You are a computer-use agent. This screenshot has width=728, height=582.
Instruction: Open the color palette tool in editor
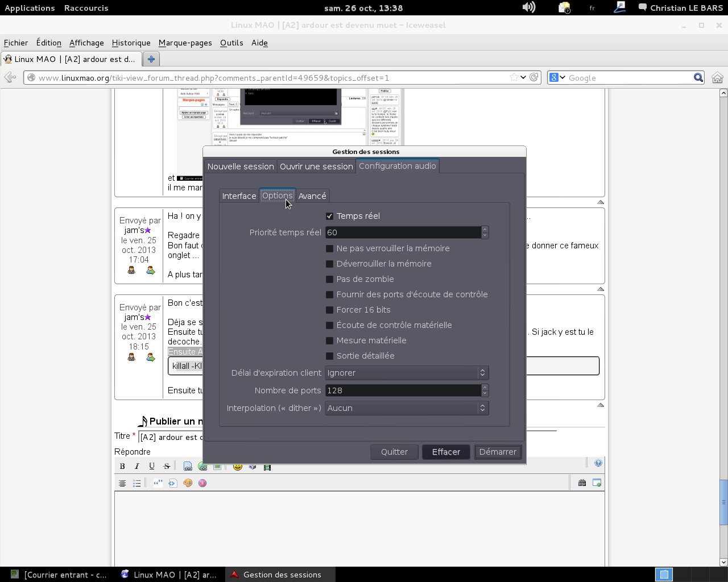188,483
